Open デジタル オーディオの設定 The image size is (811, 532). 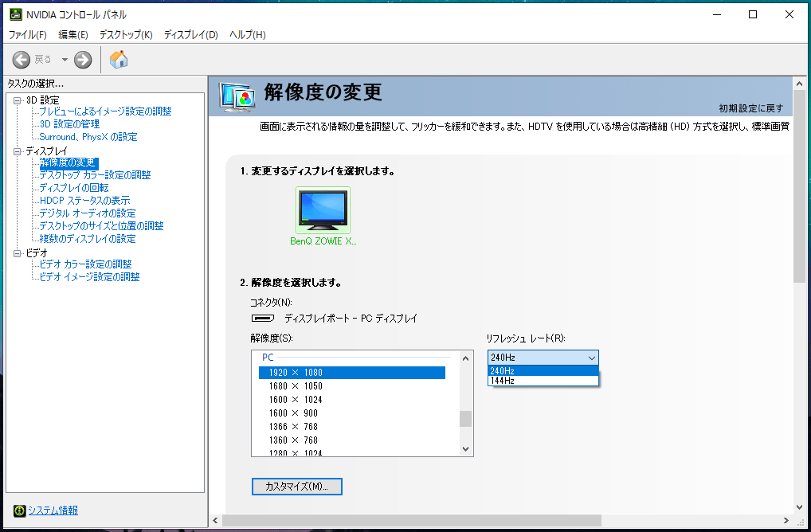tap(88, 213)
